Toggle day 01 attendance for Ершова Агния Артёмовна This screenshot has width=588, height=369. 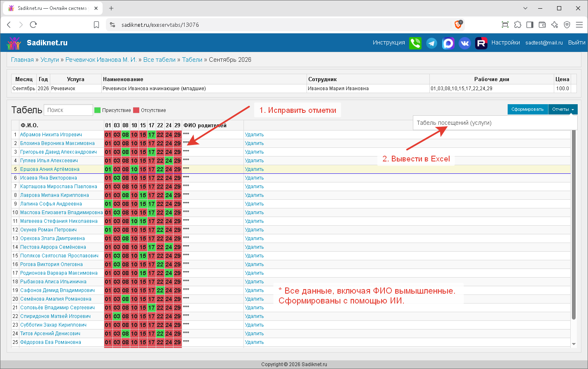108,169
